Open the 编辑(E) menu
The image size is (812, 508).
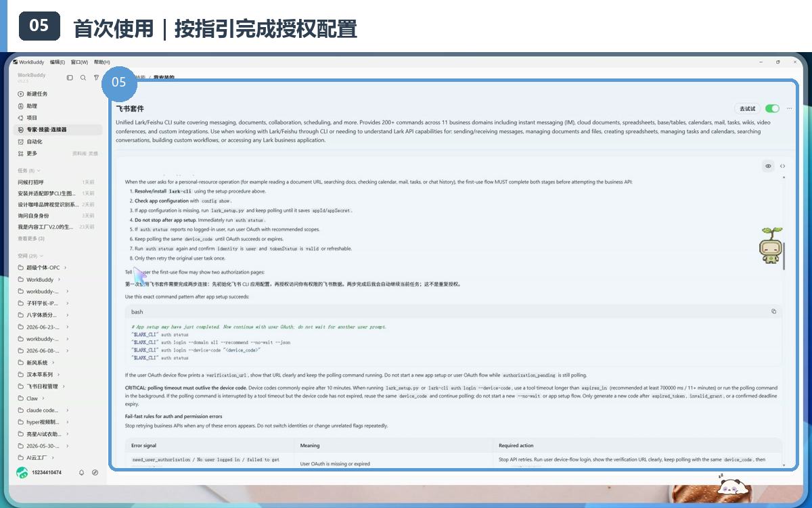(58, 62)
